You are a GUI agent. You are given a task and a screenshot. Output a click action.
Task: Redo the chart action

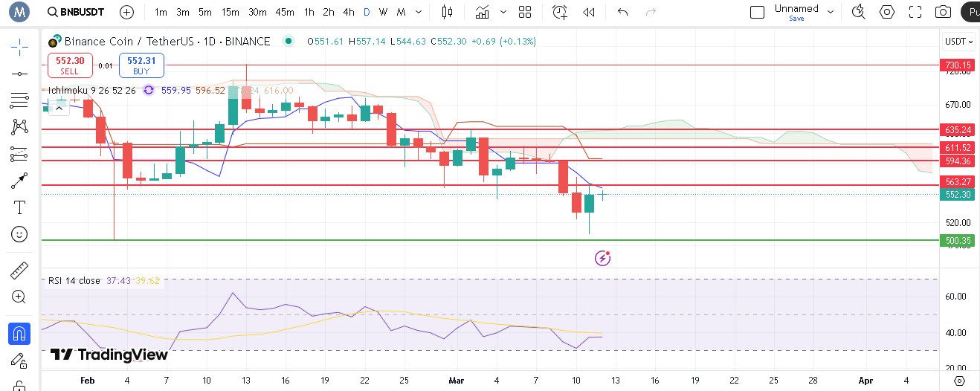tap(651, 12)
